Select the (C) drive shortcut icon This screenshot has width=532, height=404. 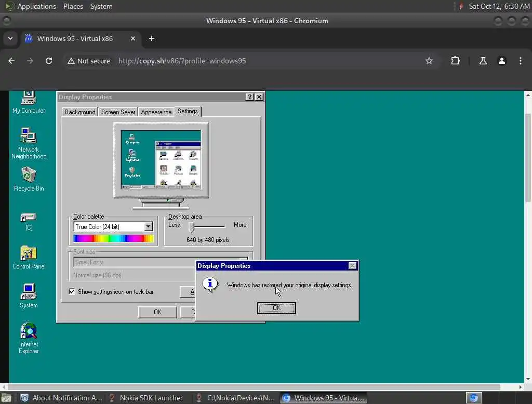[x=29, y=222]
